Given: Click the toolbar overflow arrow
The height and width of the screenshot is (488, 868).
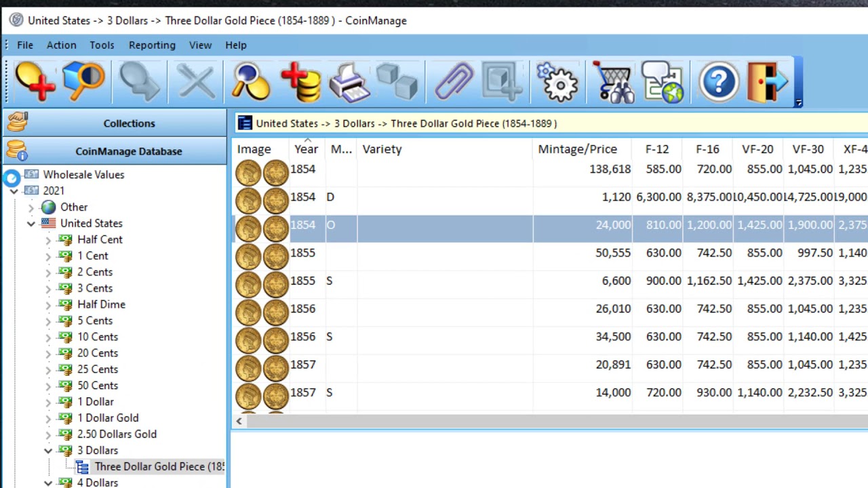Looking at the screenshot, I should 798,102.
